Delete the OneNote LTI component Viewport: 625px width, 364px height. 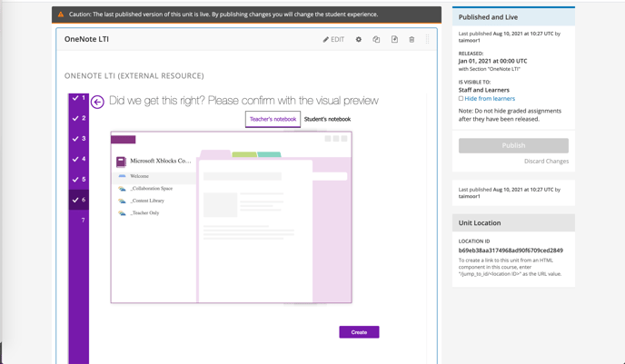[412, 39]
